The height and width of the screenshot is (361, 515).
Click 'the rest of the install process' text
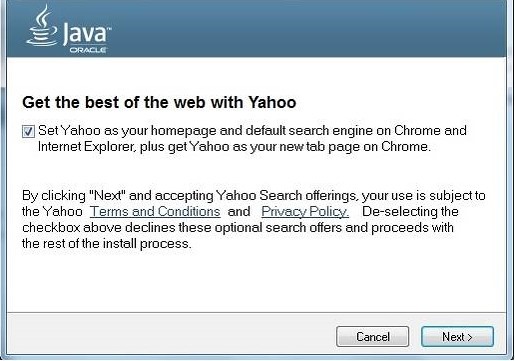point(107,244)
